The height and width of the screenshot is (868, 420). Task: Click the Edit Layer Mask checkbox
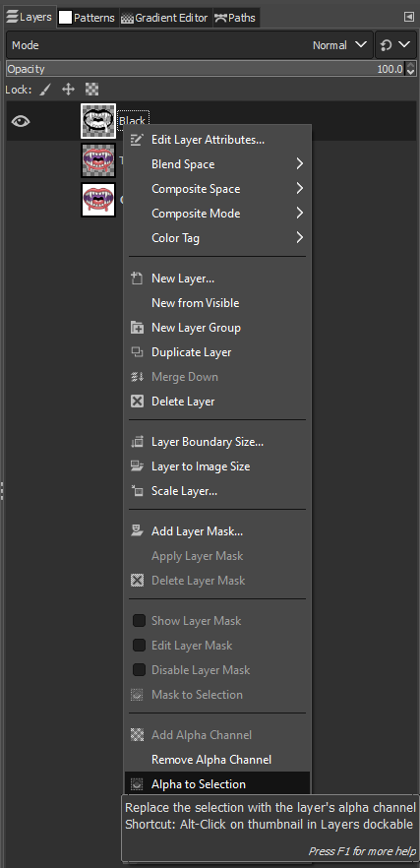(x=139, y=645)
